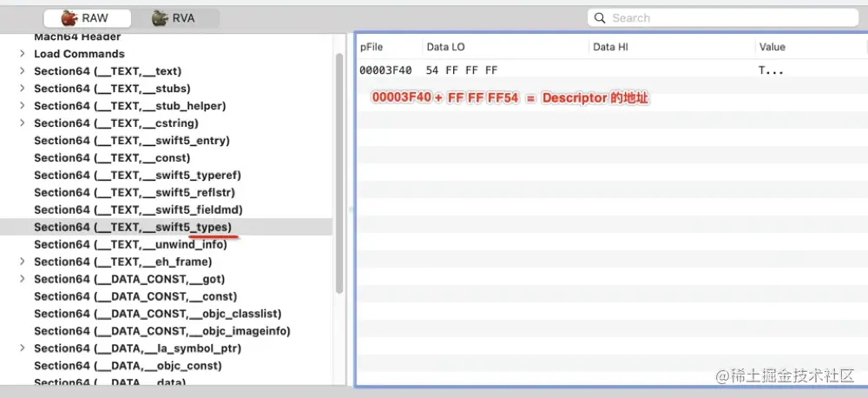The height and width of the screenshot is (398, 868).
Task: Click the apple icon beside RVA
Action: click(x=160, y=18)
